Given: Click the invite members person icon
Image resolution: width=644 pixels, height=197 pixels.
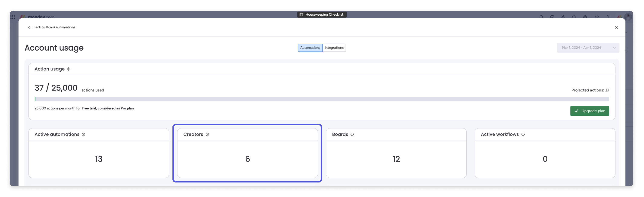Looking at the screenshot, I should point(563,17).
